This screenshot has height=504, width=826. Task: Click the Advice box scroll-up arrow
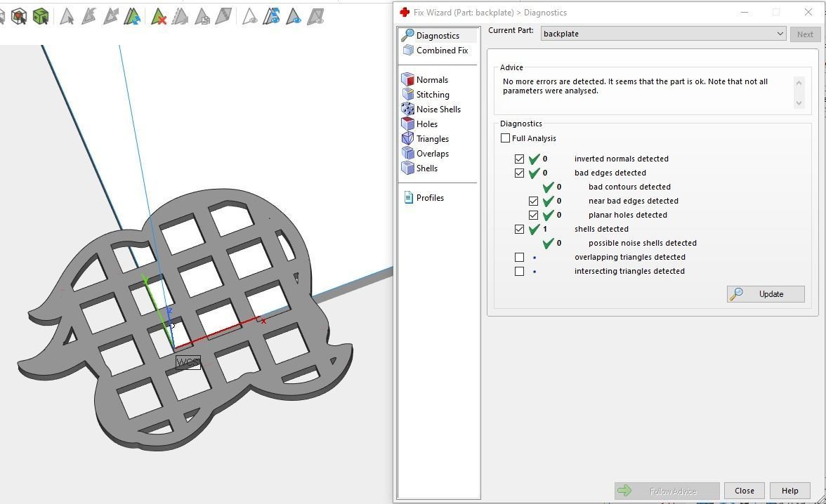(799, 83)
